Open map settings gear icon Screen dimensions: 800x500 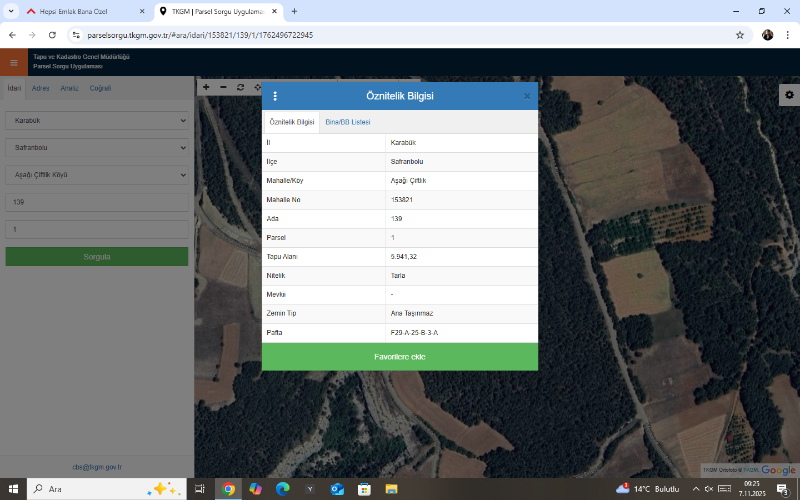point(788,94)
